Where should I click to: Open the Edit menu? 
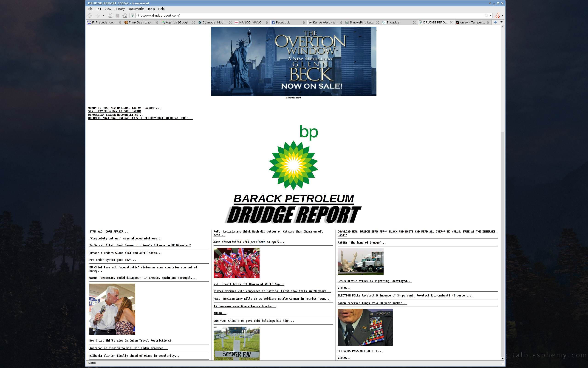pos(98,9)
